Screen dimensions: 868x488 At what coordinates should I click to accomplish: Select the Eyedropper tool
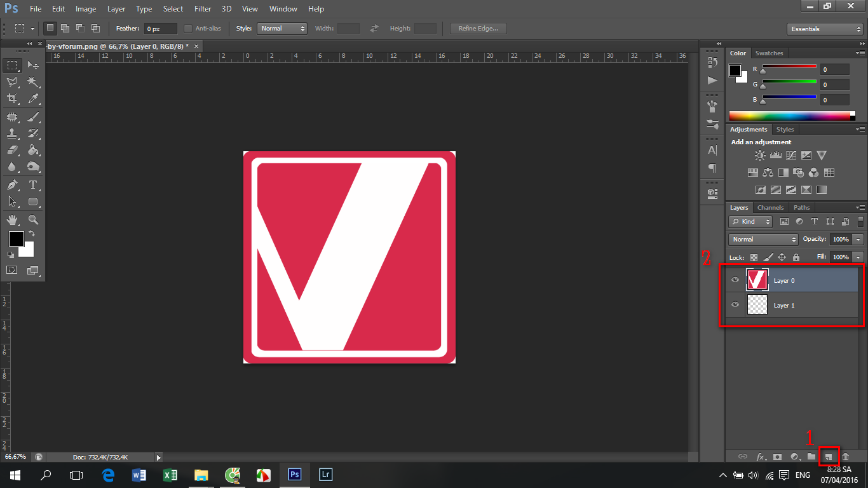34,98
